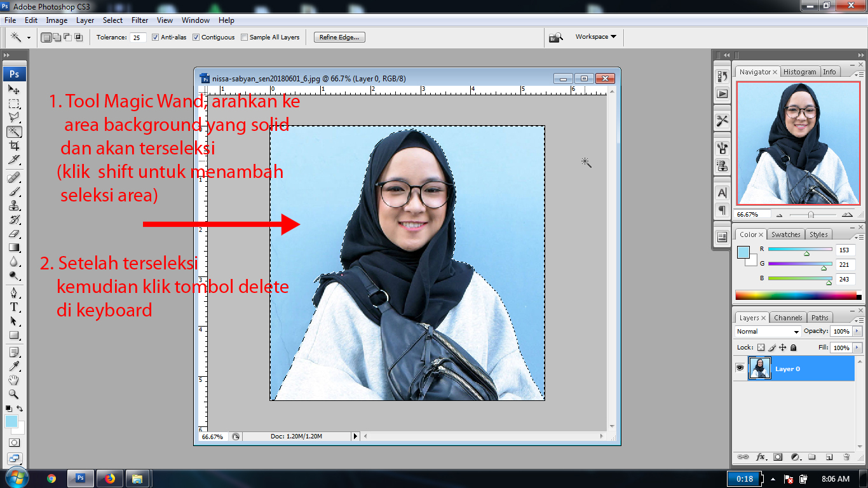Open the Normal blend mode dropdown
Viewport: 868px width, 488px height.
pos(768,332)
